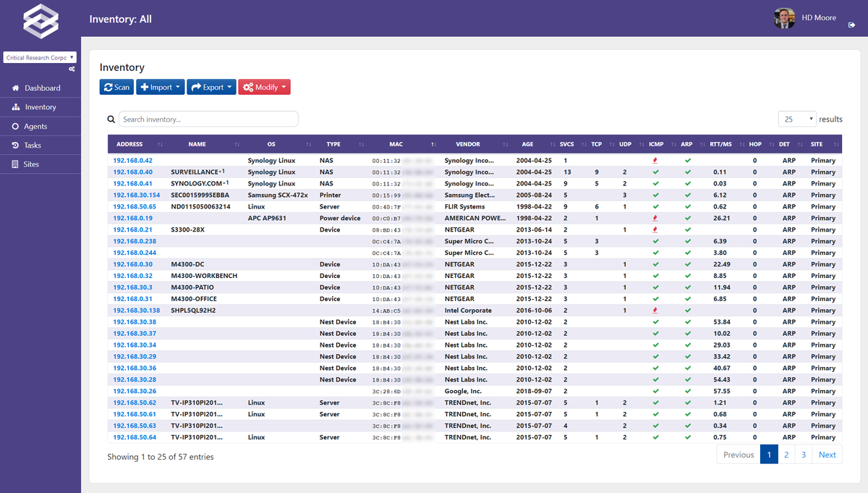The width and height of the screenshot is (868, 493).
Task: Open asset 192.168.0.238
Action: click(135, 242)
